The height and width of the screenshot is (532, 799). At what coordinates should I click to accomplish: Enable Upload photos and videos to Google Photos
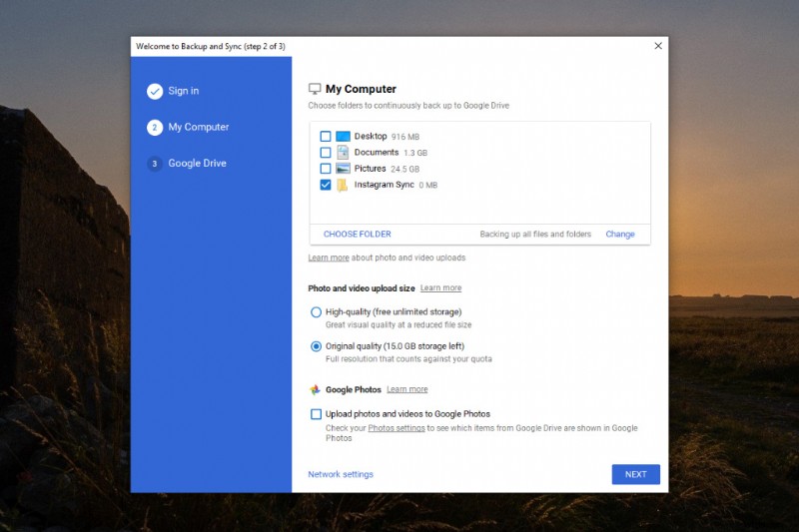317,414
